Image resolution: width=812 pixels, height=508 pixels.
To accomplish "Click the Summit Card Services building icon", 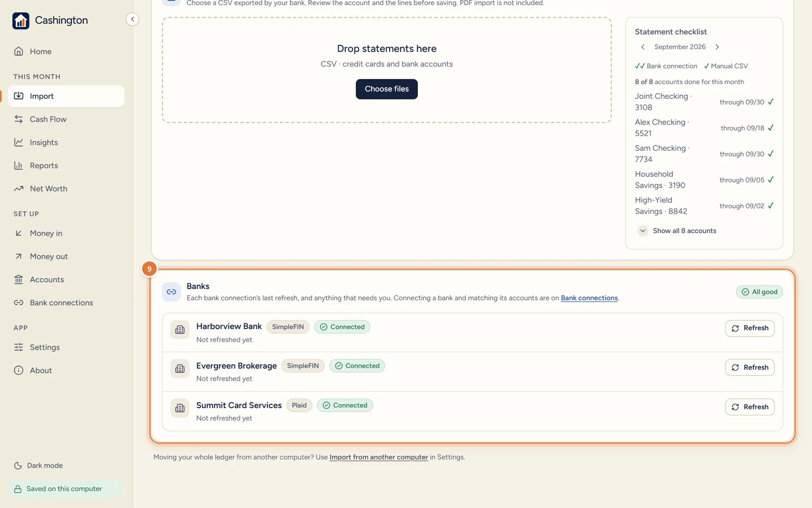I will tap(180, 408).
